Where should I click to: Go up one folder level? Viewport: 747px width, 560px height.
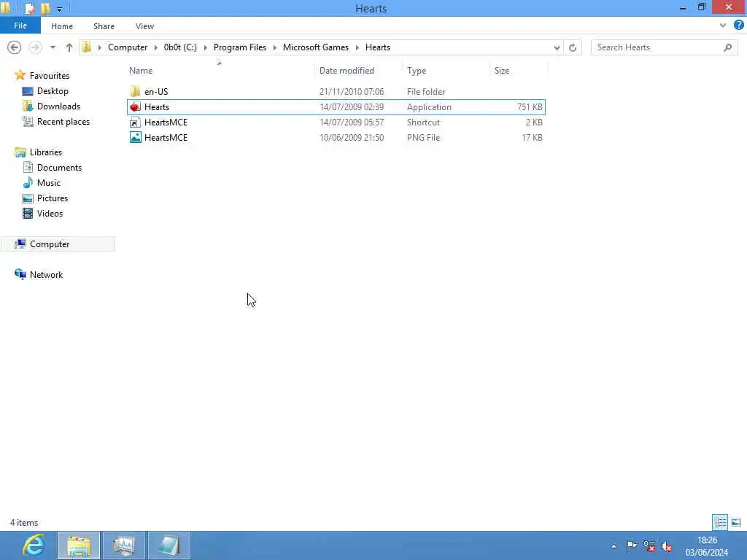(69, 47)
